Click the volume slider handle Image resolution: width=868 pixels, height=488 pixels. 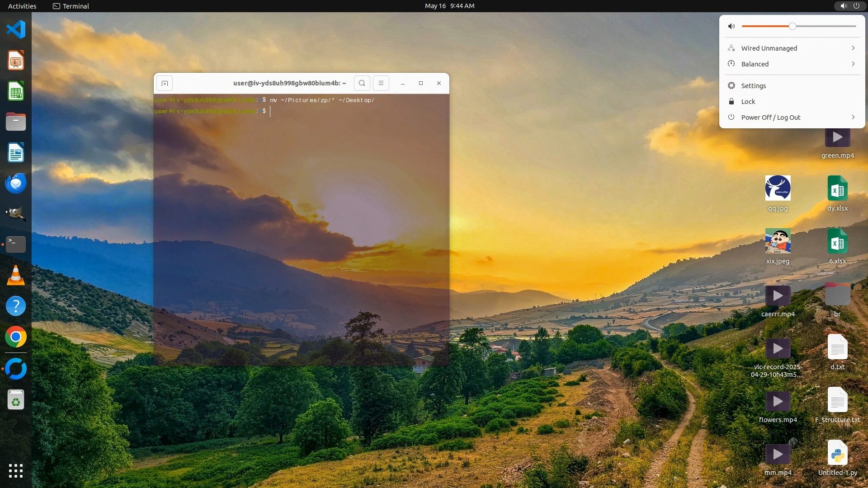click(x=792, y=26)
